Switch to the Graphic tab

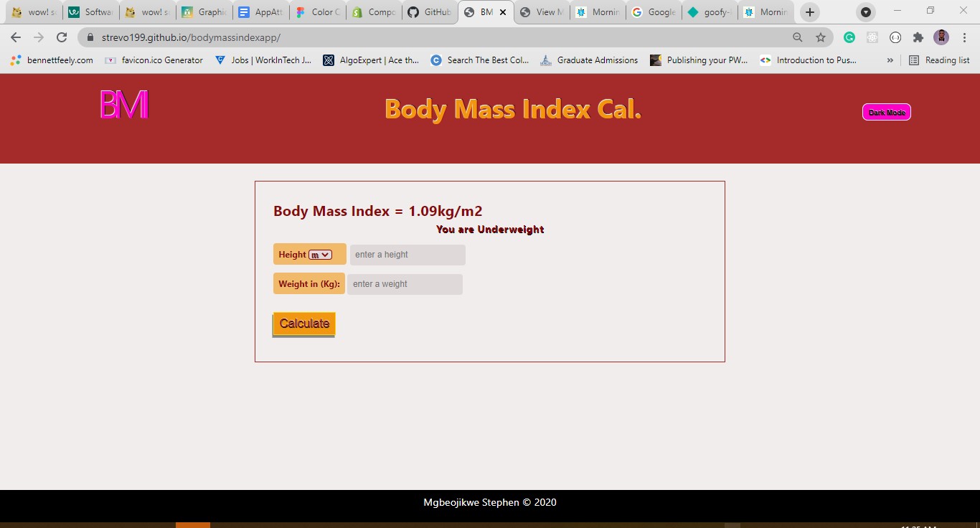pyautogui.click(x=205, y=12)
